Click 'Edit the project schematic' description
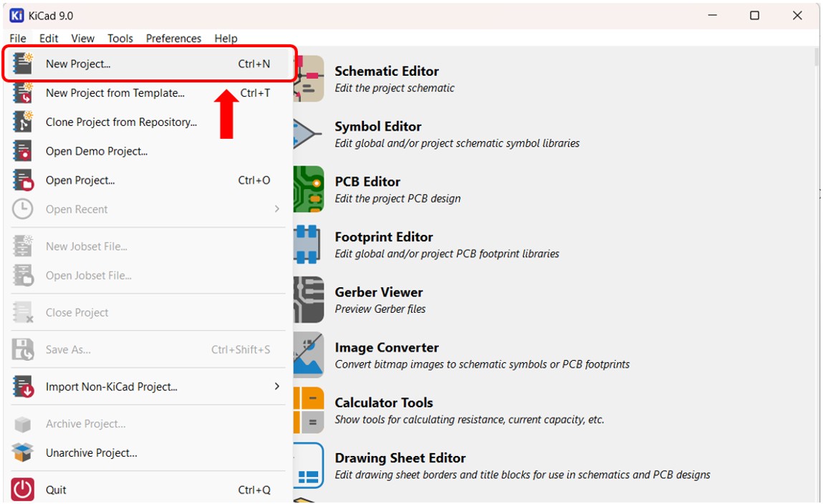The width and height of the screenshot is (823, 504). 395,88
